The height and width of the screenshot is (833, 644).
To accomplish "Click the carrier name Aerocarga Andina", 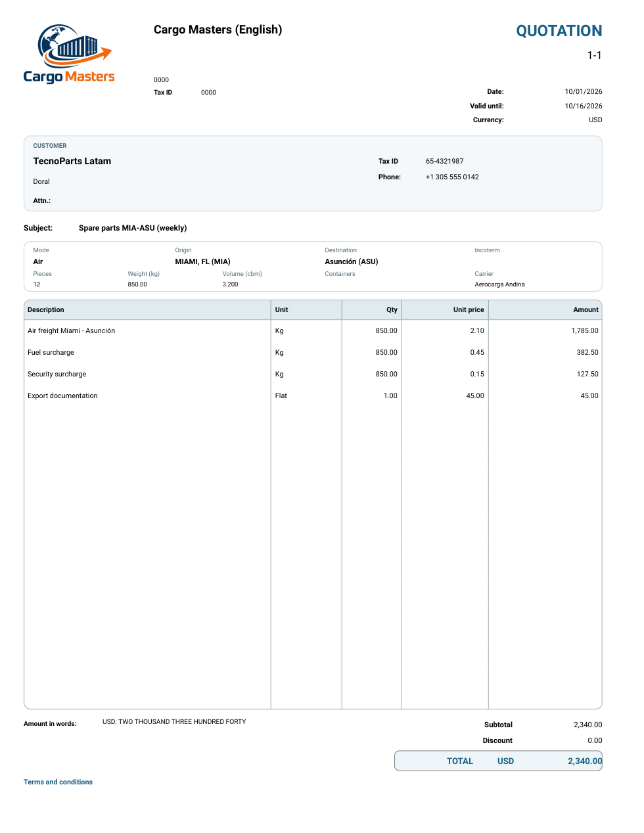I will (x=499, y=284).
